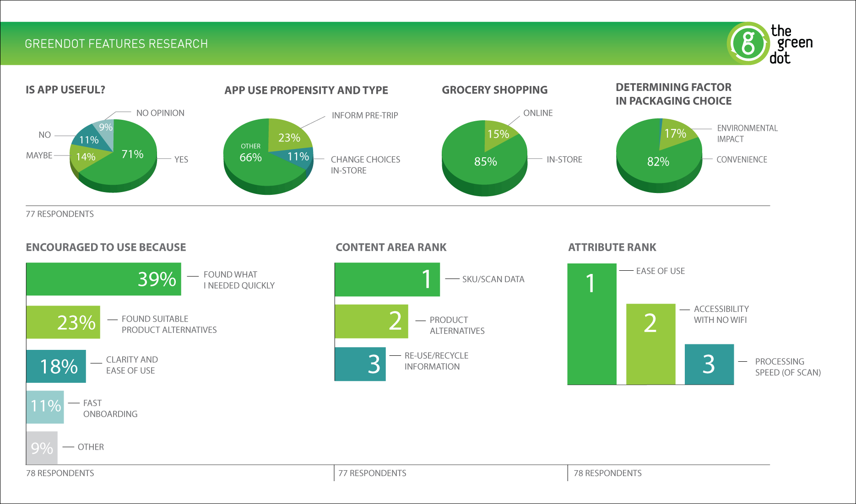The width and height of the screenshot is (856, 504).
Task: Click the 39% green bar
Action: (x=103, y=279)
